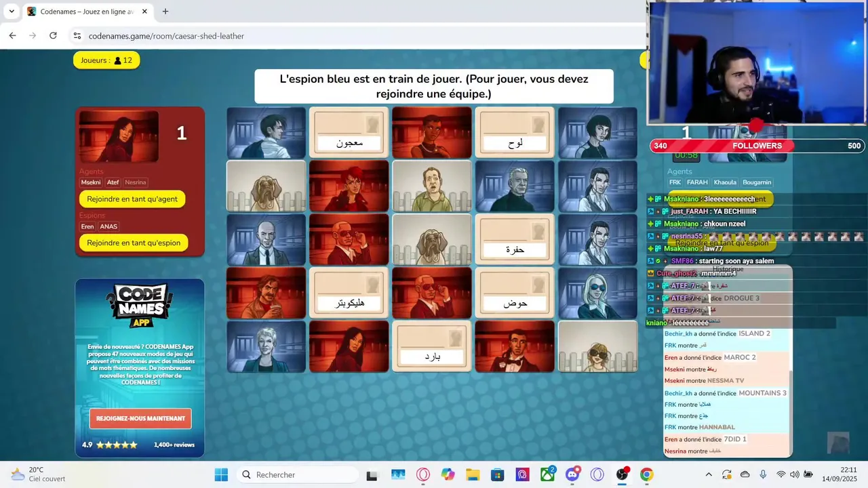The width and height of the screenshot is (868, 488).
Task: Join red team via Rejoindre en tant qu'espion
Action: pos(134,243)
